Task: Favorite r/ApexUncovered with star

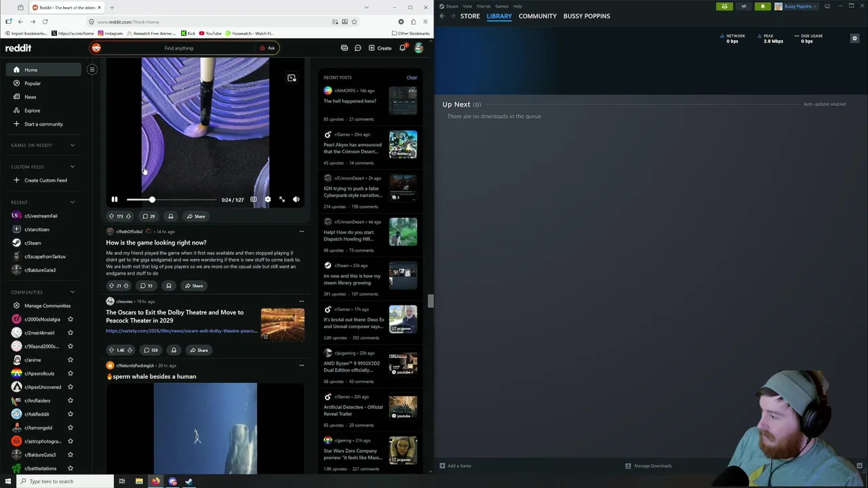Action: [70, 387]
